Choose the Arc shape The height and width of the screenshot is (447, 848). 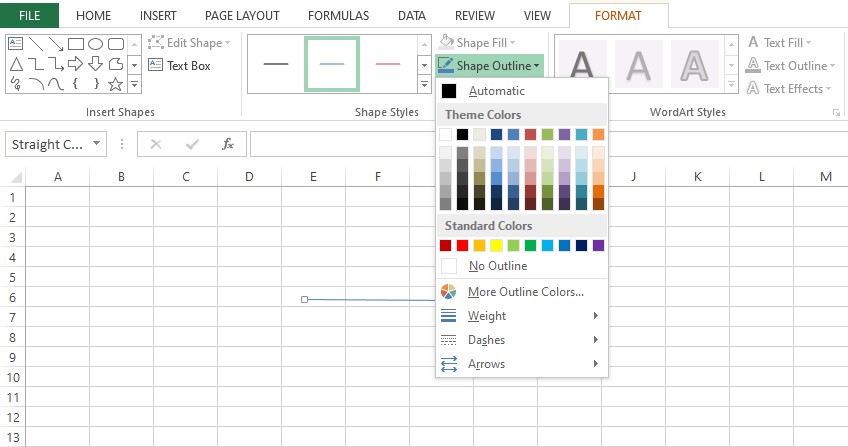(x=36, y=84)
